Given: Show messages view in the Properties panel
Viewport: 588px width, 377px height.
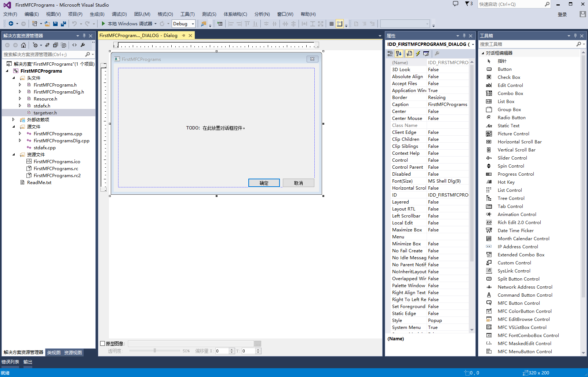Looking at the screenshot, I should (x=426, y=54).
